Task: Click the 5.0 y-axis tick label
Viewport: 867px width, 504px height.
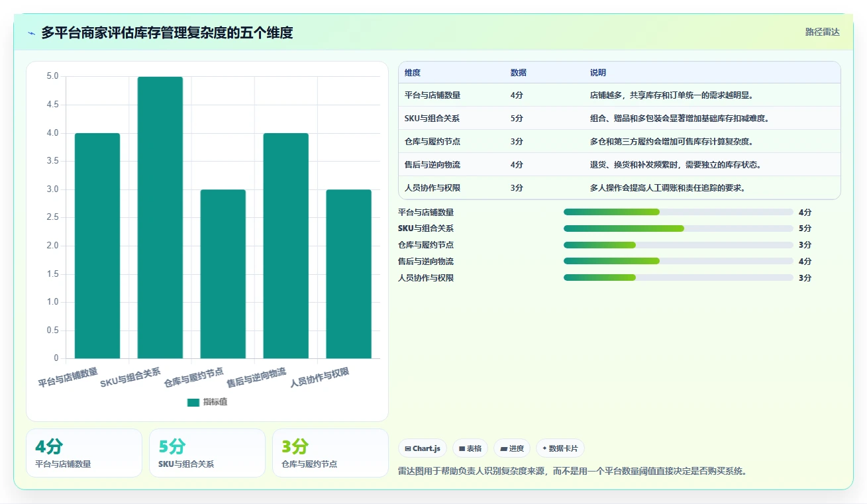Action: tap(52, 77)
